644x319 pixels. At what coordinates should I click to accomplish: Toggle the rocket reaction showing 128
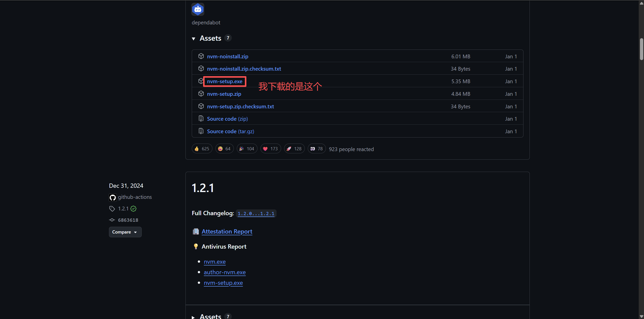(x=294, y=148)
